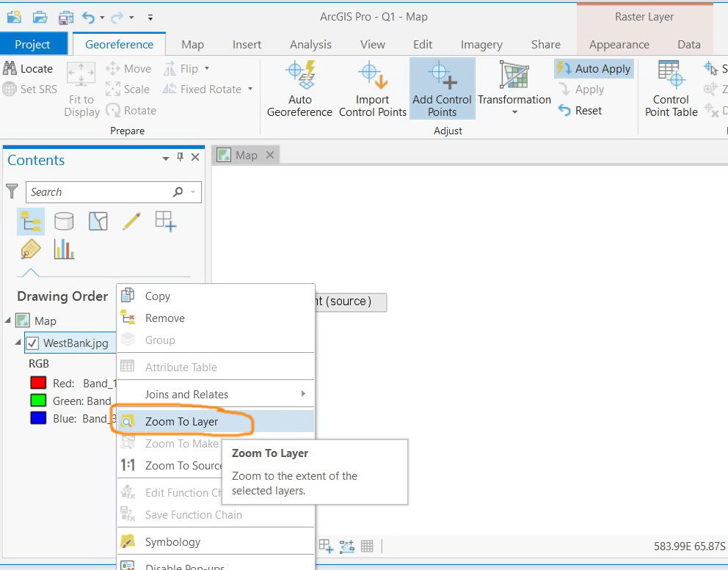This screenshot has height=570, width=728.
Task: Open the Appearance tab under Raster Layer
Action: (x=619, y=45)
